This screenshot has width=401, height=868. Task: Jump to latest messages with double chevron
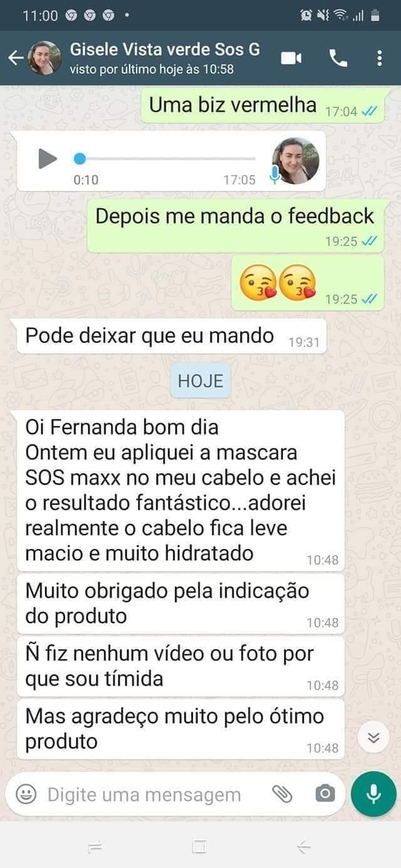point(373,738)
